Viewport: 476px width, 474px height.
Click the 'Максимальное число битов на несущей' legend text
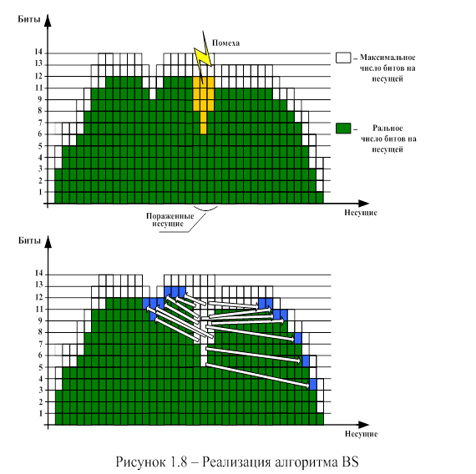[387, 68]
